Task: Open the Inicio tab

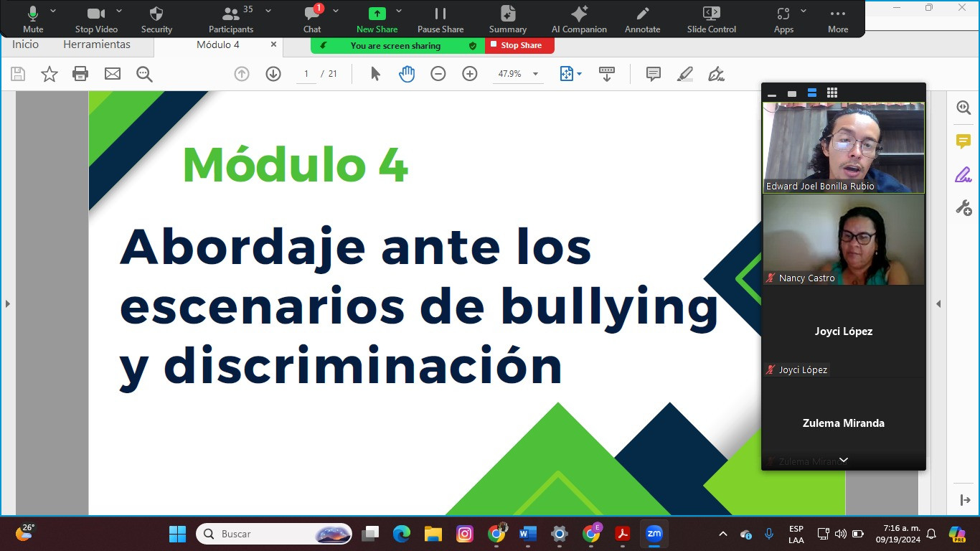Action: [25, 44]
